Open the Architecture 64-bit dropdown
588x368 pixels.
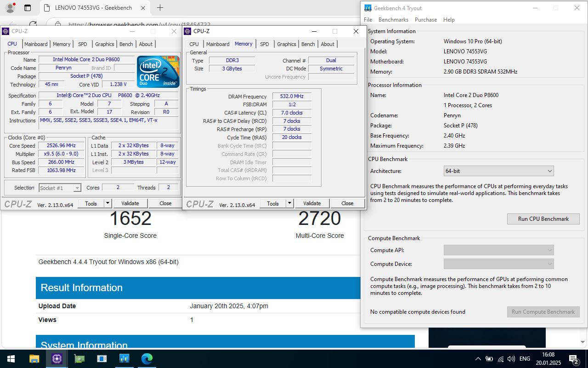(x=498, y=171)
